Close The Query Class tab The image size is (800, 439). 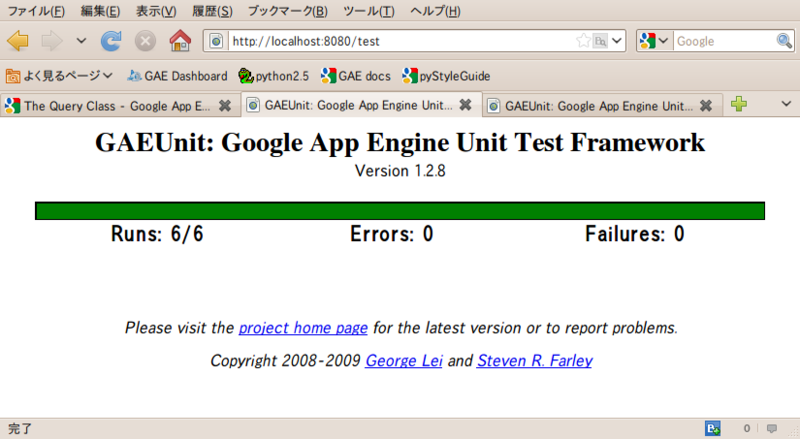pos(224,106)
